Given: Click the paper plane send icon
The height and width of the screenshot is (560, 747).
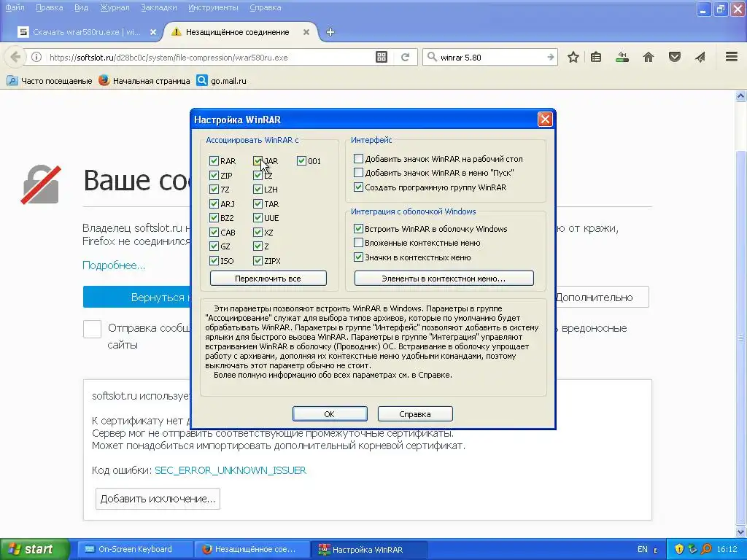Looking at the screenshot, I should click(x=700, y=57).
